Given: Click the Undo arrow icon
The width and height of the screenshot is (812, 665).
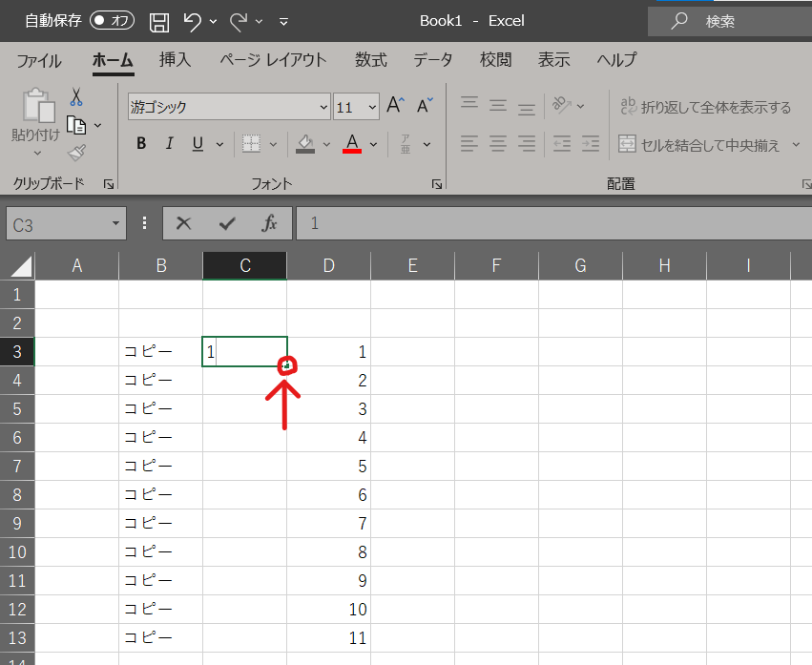Looking at the screenshot, I should (192, 22).
